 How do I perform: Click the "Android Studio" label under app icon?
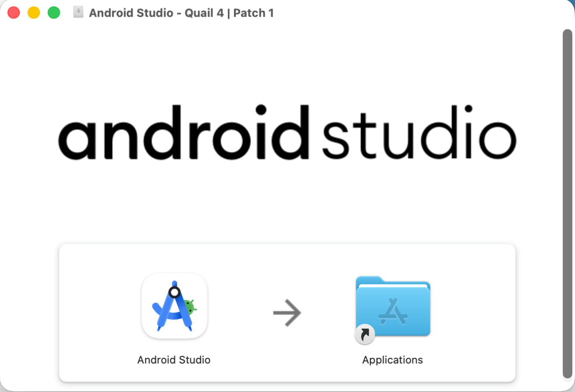(174, 360)
